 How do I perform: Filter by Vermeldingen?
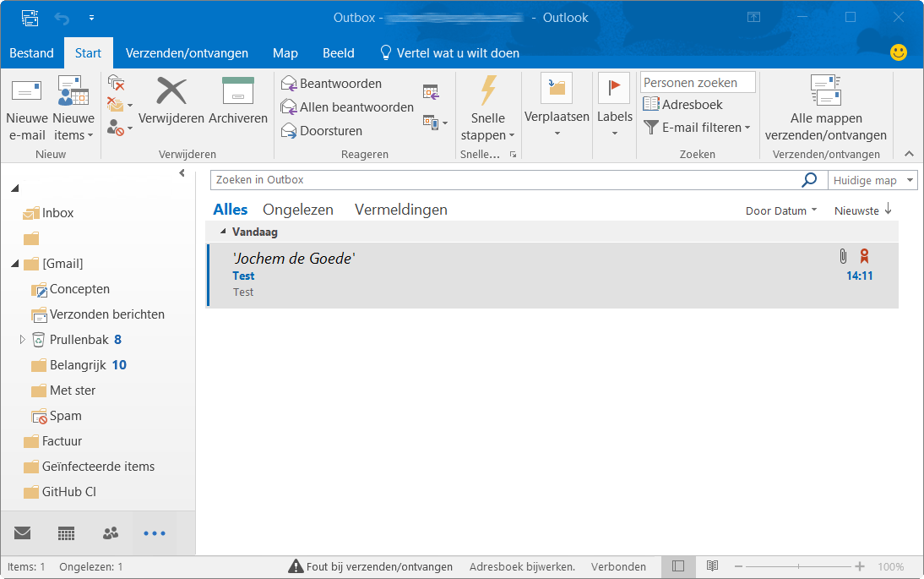(400, 210)
